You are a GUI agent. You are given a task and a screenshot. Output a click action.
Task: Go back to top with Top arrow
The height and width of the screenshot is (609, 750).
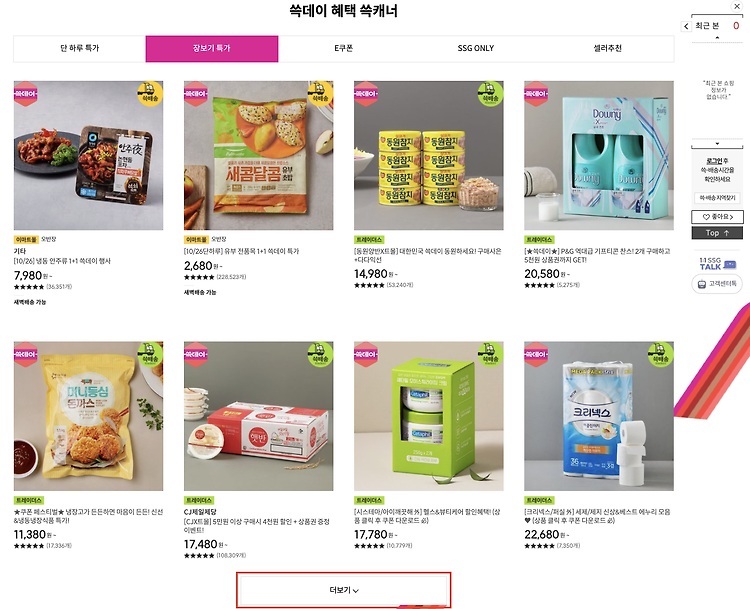click(x=717, y=233)
